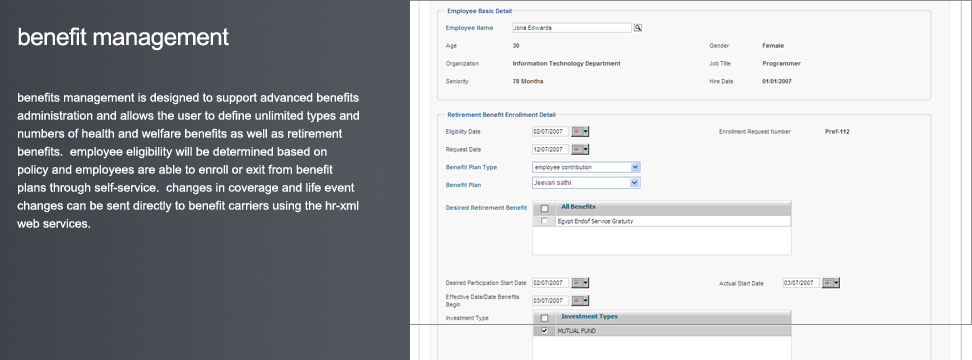Expand the Benefit Plan Type dropdown
Viewport: 972px width, 360px height.
click(635, 167)
